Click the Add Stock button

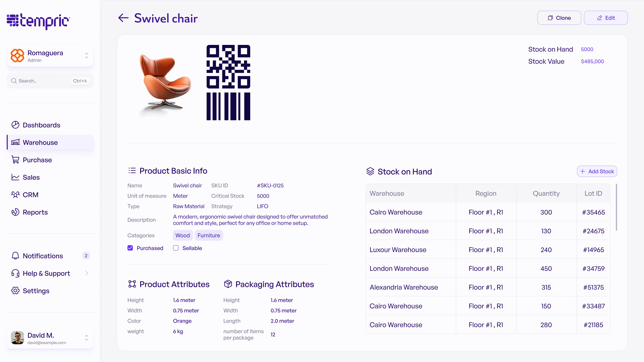(597, 171)
